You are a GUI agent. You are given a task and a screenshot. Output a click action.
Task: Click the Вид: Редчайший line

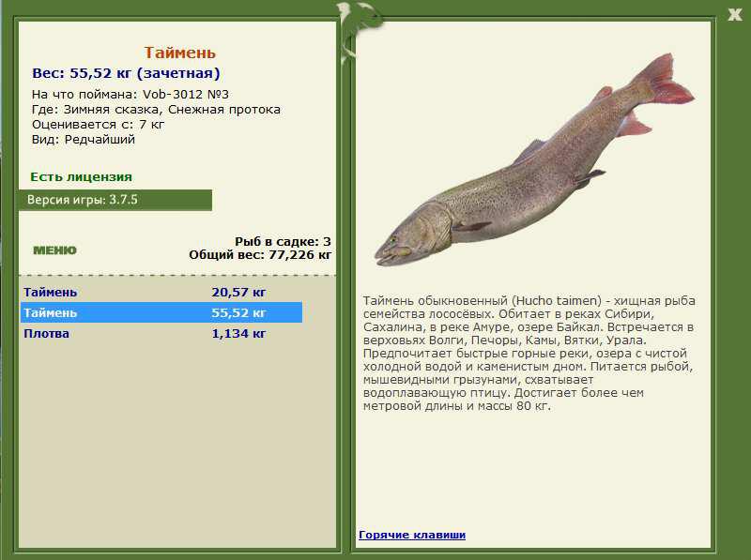[x=84, y=140]
